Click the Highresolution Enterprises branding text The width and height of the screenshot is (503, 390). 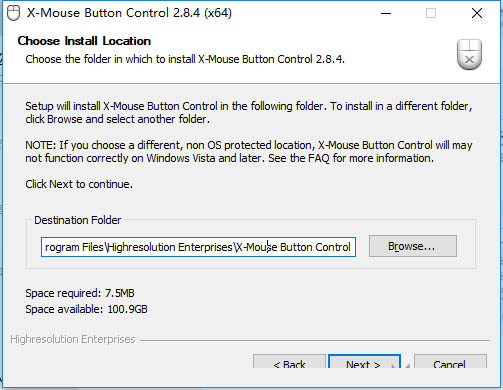[73, 339]
